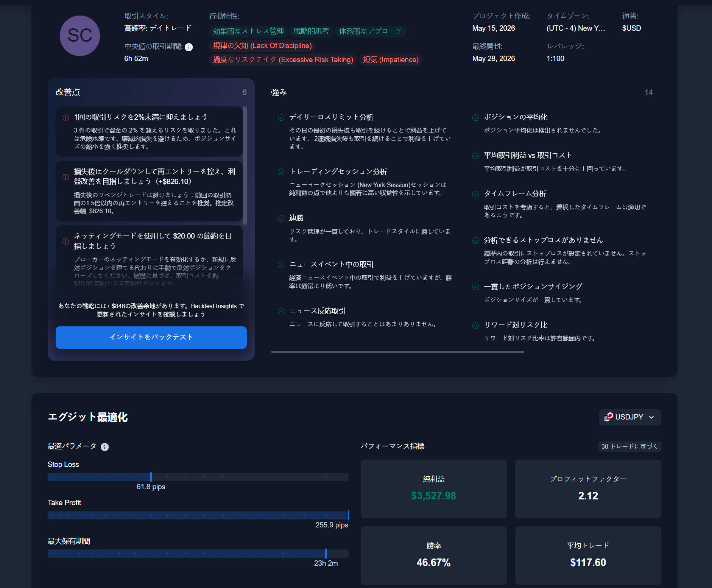
Task: Click check icon beside タイムフレーム分析
Action: click(x=476, y=194)
